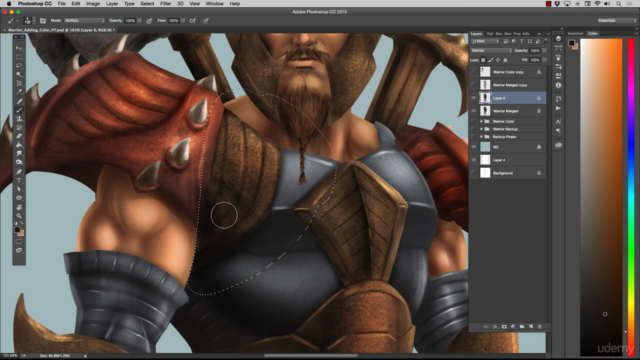Select the Zoom tool
Viewport: 640px width, 360px height.
coord(19,216)
